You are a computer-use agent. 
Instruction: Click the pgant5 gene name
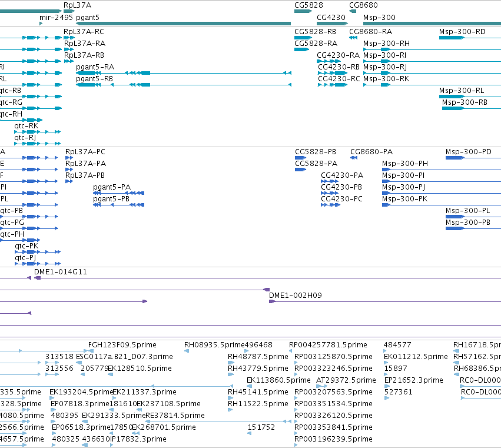[x=88, y=18]
